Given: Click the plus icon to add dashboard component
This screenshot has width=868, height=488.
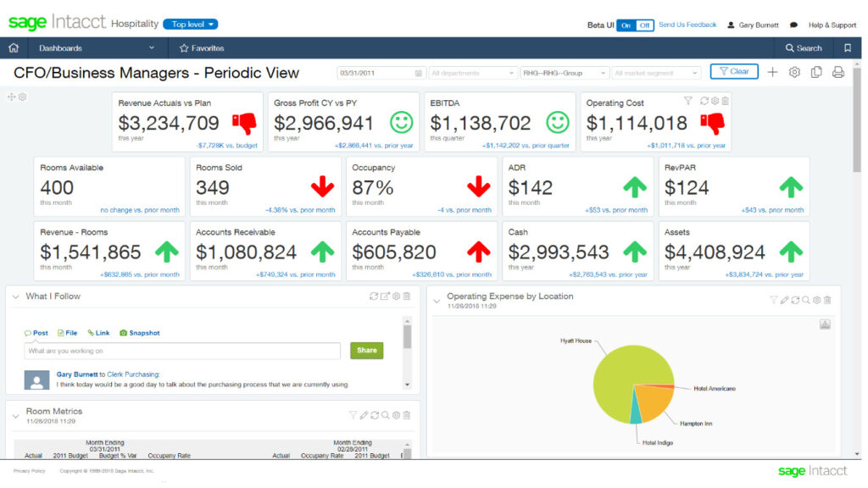Looking at the screenshot, I should click(x=772, y=72).
